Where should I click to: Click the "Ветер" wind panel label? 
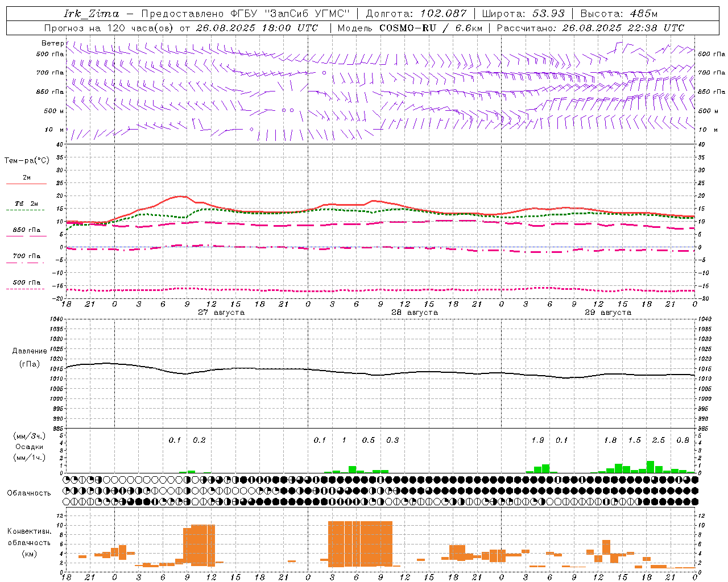click(x=53, y=43)
